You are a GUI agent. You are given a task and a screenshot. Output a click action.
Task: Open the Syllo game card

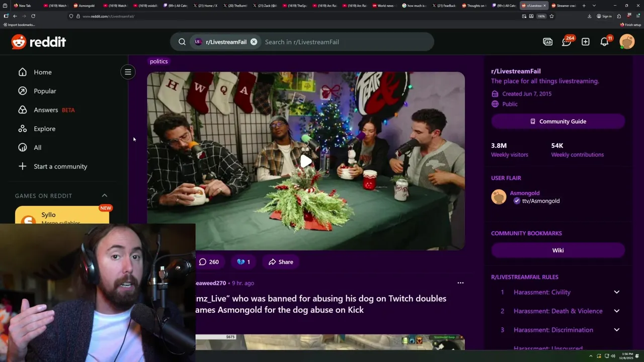(62, 216)
